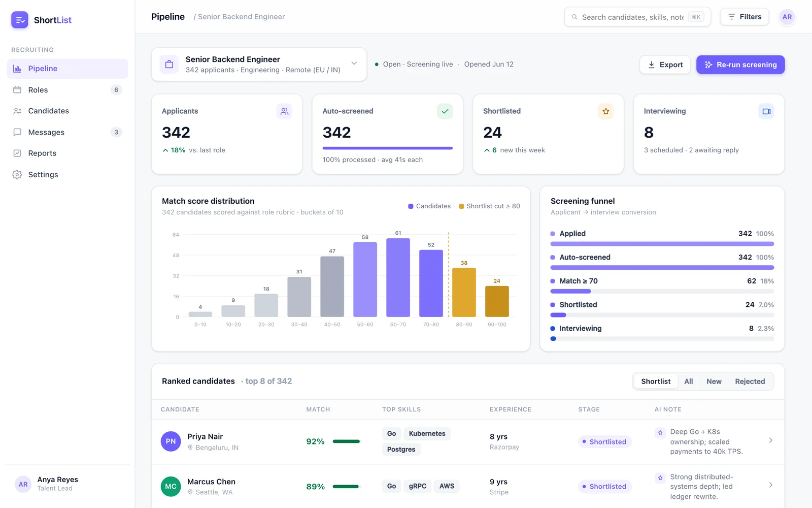812x508 pixels.
Task: Click the Shortlisted funnel row label
Action: (x=578, y=305)
